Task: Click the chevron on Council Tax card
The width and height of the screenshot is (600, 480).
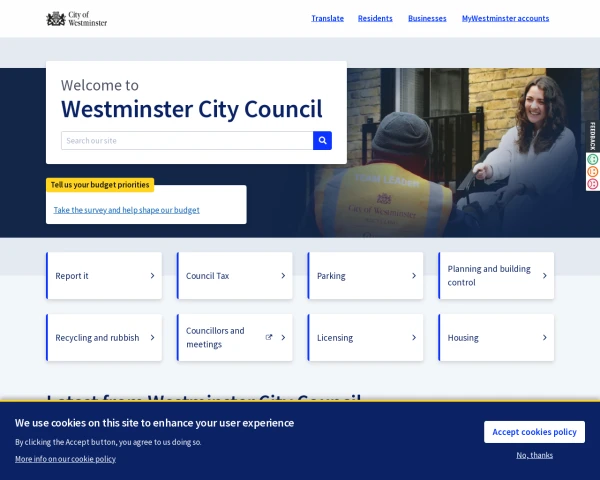Action: tap(283, 276)
